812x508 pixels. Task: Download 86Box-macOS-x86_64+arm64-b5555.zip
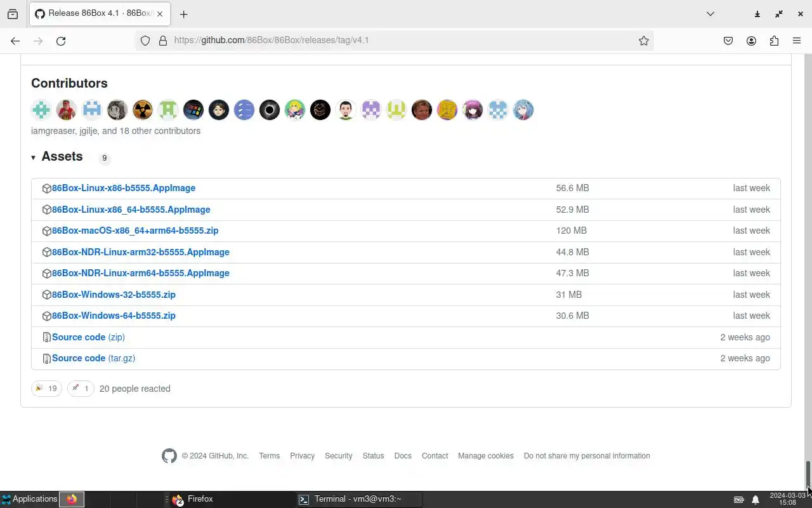[x=135, y=231]
